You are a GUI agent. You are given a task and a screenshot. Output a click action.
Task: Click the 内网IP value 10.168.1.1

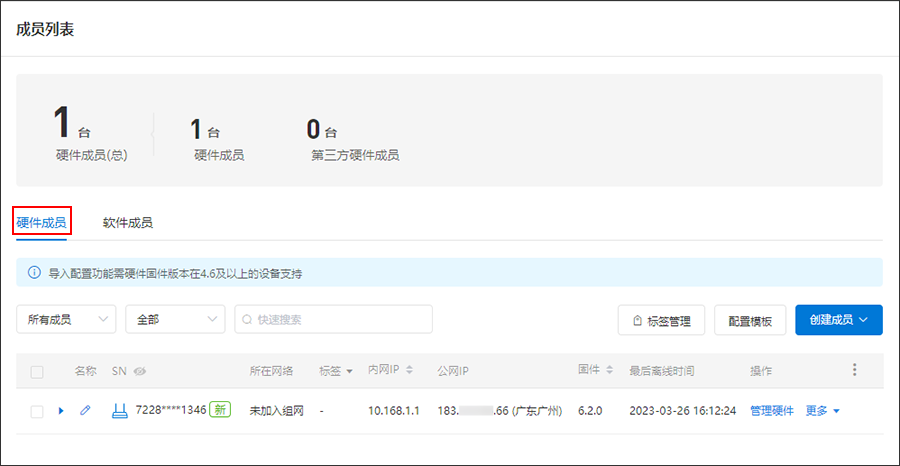[394, 411]
